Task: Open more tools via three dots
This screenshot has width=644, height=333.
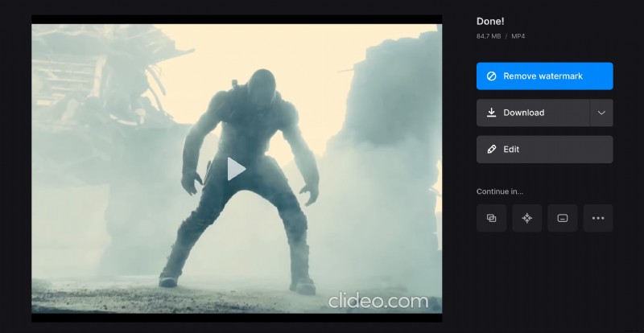Action: [598, 218]
